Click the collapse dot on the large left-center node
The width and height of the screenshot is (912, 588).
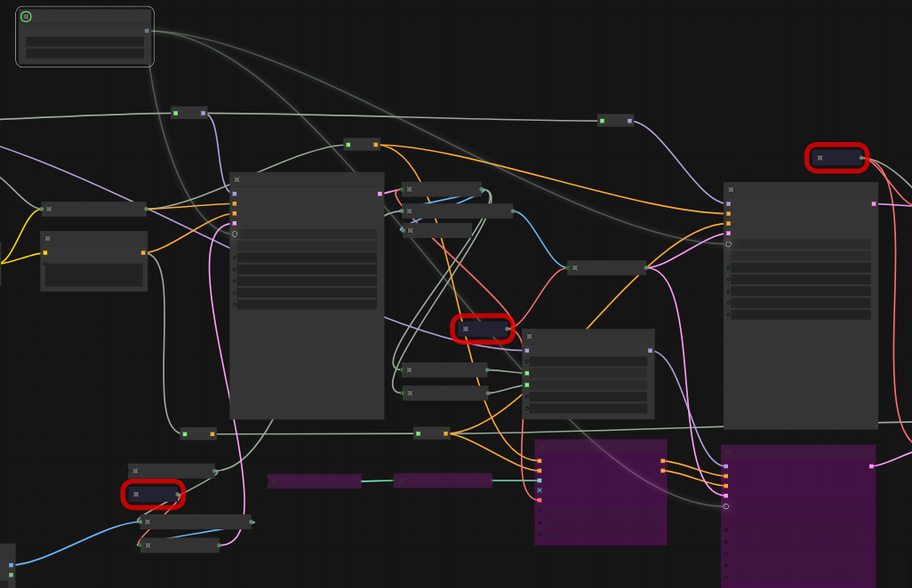click(x=236, y=179)
